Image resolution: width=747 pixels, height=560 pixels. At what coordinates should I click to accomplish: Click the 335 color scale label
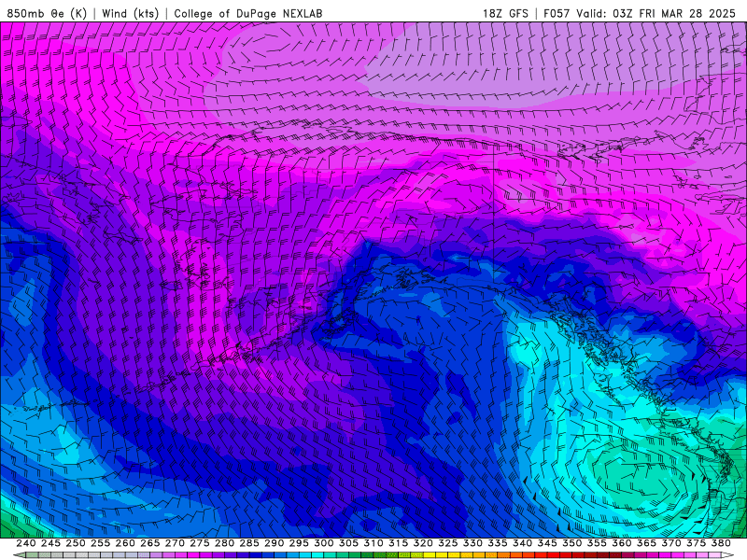(498, 543)
